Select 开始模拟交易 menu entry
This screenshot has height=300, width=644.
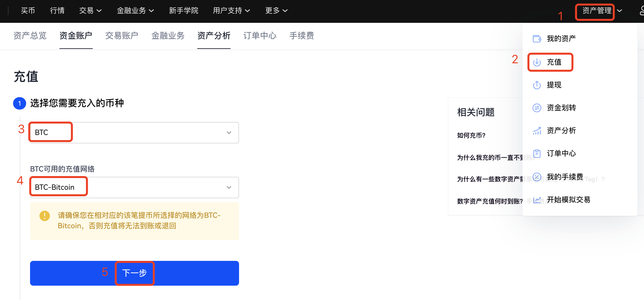[569, 200]
